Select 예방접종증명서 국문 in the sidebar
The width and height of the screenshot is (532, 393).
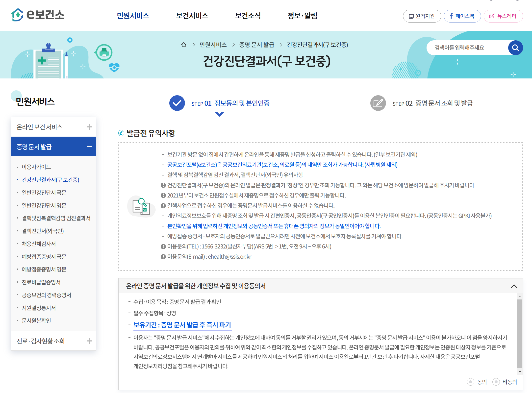[44, 257]
